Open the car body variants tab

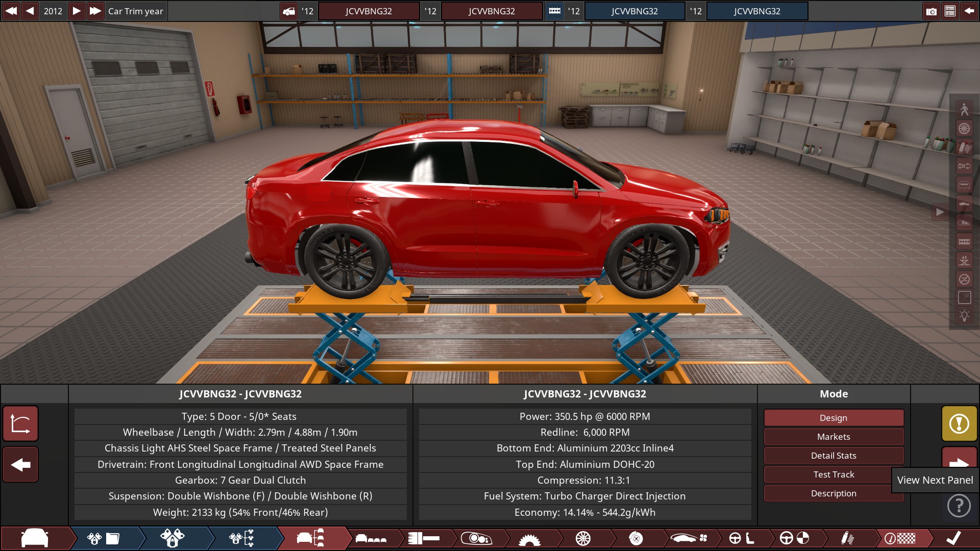[x=371, y=538]
